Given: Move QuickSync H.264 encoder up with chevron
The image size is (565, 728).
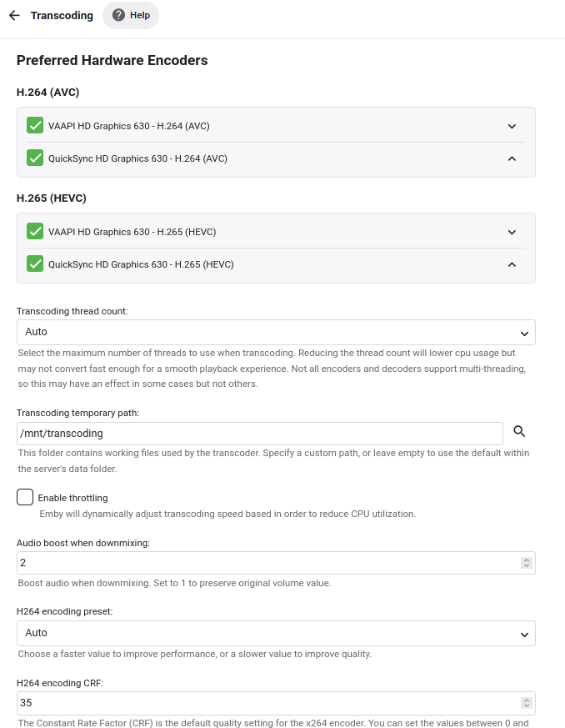Looking at the screenshot, I should click(512, 158).
